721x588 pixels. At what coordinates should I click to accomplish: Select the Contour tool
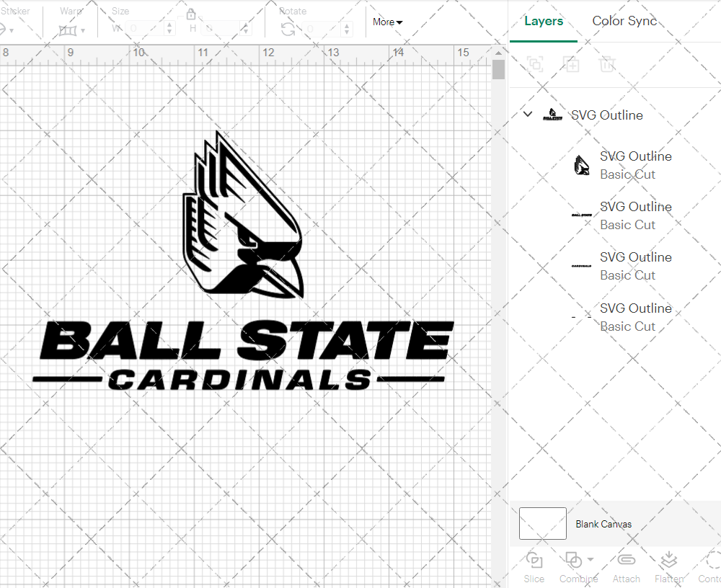[710, 566]
